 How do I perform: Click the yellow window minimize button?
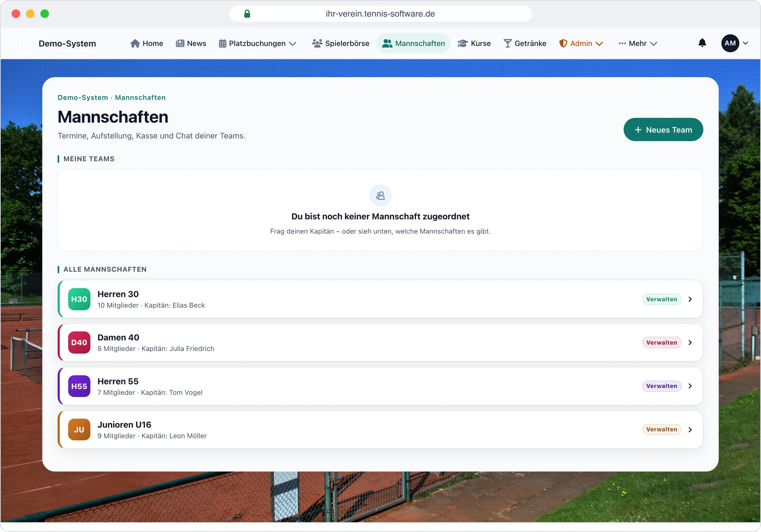pos(30,14)
